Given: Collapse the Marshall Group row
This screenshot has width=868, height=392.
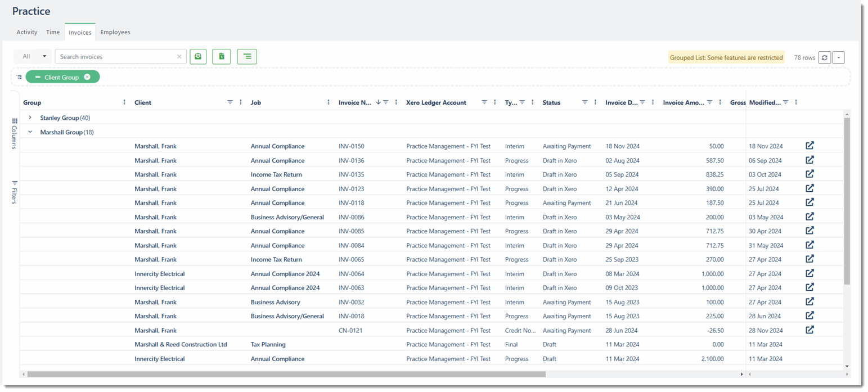Looking at the screenshot, I should [30, 132].
